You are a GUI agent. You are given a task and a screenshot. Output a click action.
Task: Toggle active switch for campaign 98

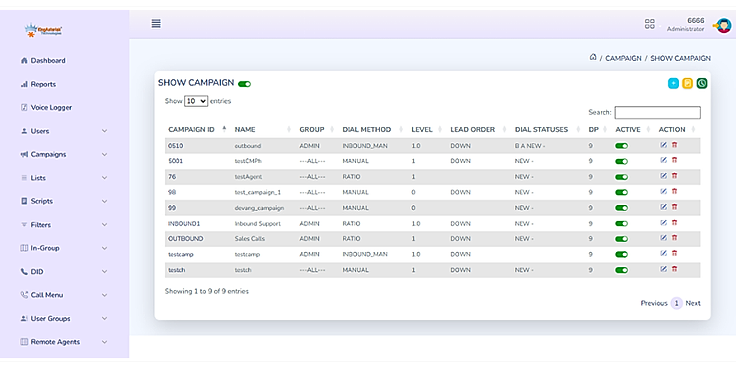click(621, 192)
